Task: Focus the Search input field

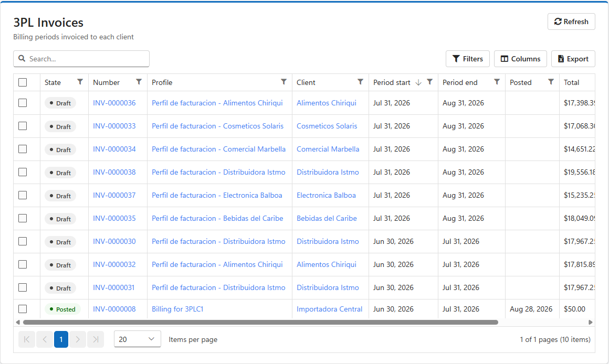Action: click(x=81, y=59)
